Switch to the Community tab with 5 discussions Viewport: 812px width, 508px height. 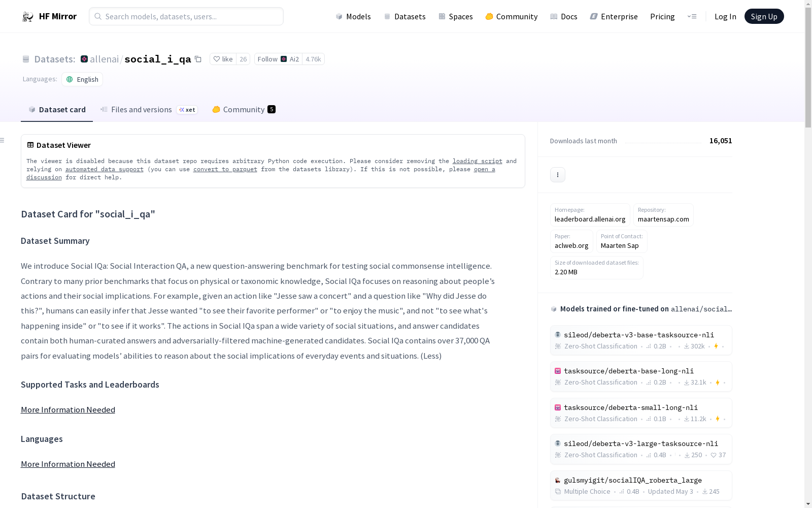(244, 110)
